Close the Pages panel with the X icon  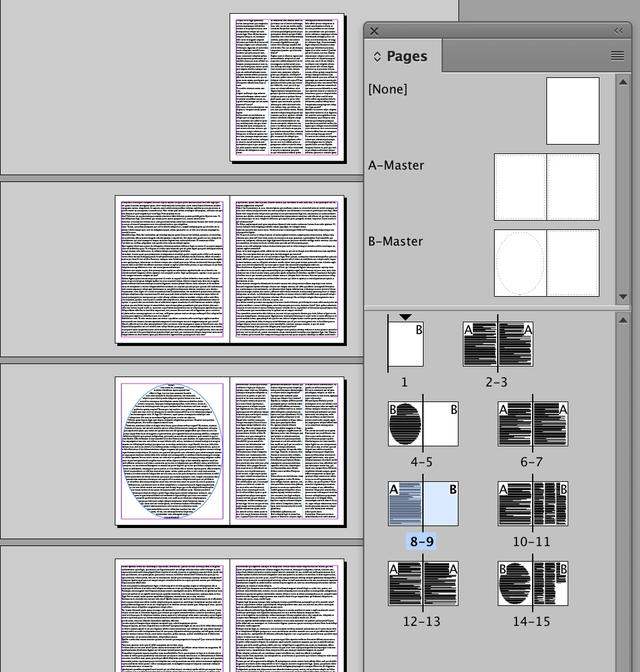pos(374,31)
